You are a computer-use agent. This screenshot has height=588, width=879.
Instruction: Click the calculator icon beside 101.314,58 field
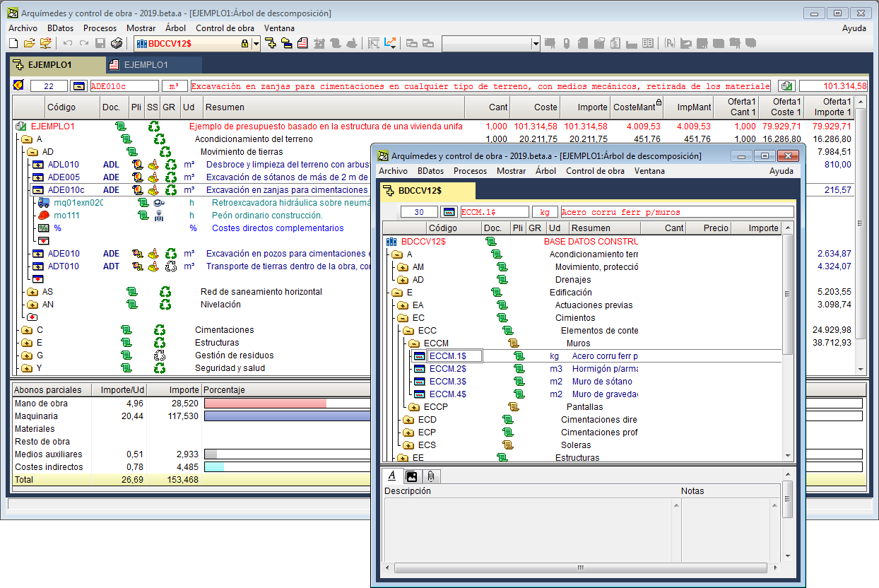(786, 86)
